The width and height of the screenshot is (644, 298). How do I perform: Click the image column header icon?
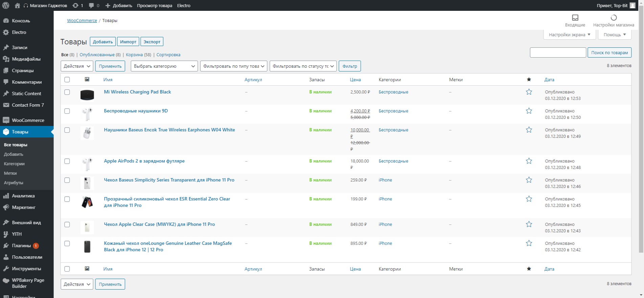click(87, 79)
